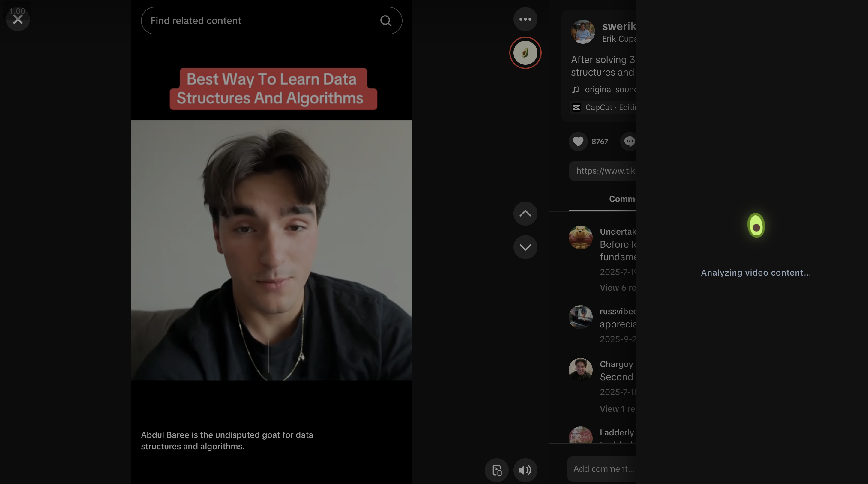Click the search magnifier icon
868x484 pixels.
tap(386, 21)
